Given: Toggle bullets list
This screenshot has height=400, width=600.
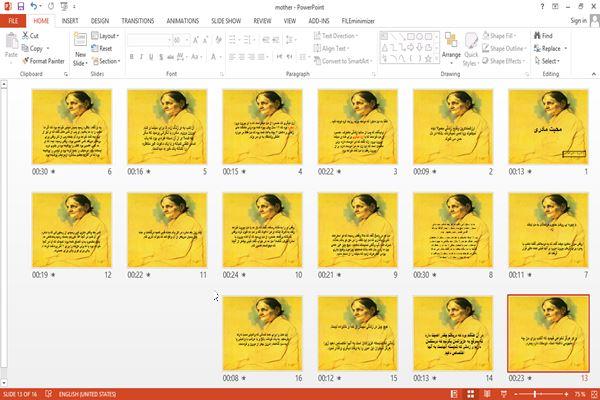Looking at the screenshot, I should tap(234, 40).
